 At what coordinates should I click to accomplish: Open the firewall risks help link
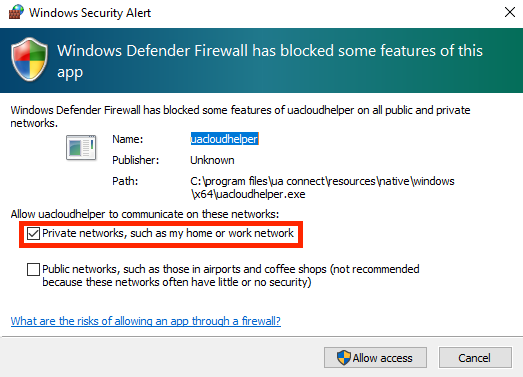tap(145, 321)
